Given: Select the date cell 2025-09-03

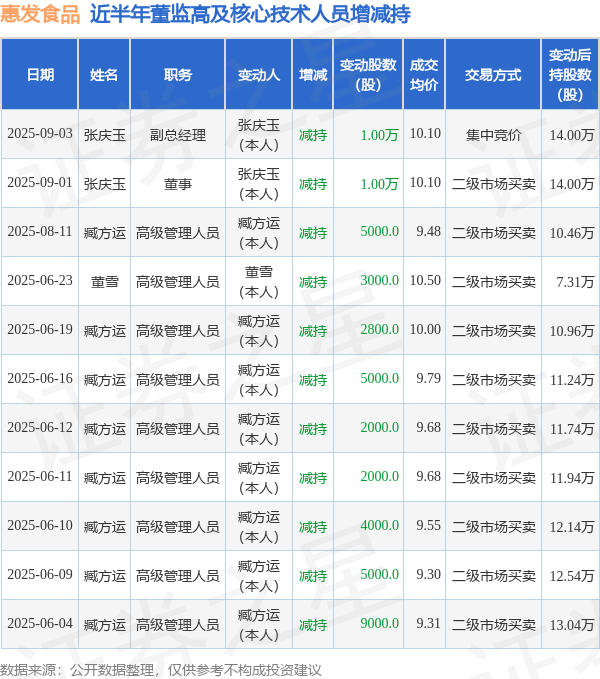Looking at the screenshot, I should 40,133.
